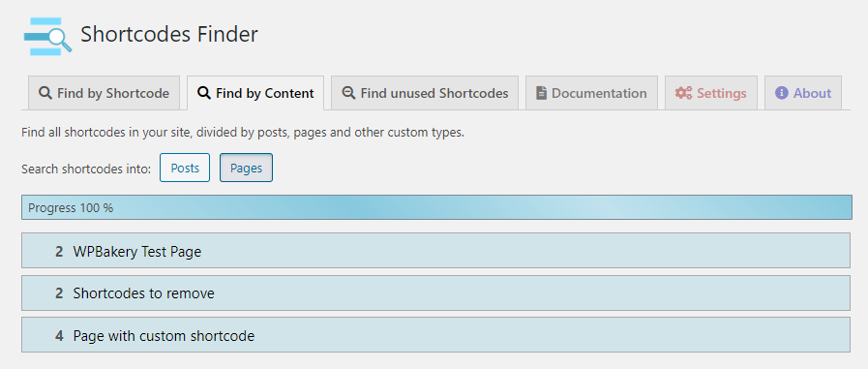Click minus-magnifier icon in Find unused Shortcodes tab

tap(348, 93)
